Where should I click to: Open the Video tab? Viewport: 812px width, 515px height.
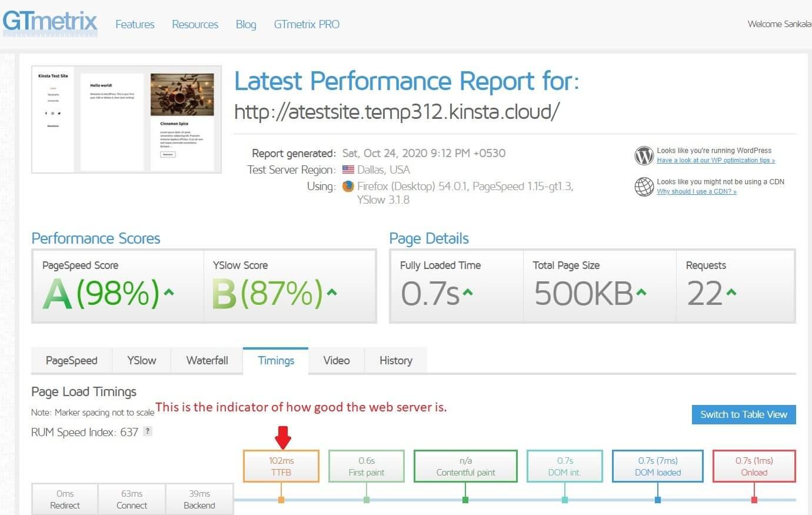tap(337, 361)
